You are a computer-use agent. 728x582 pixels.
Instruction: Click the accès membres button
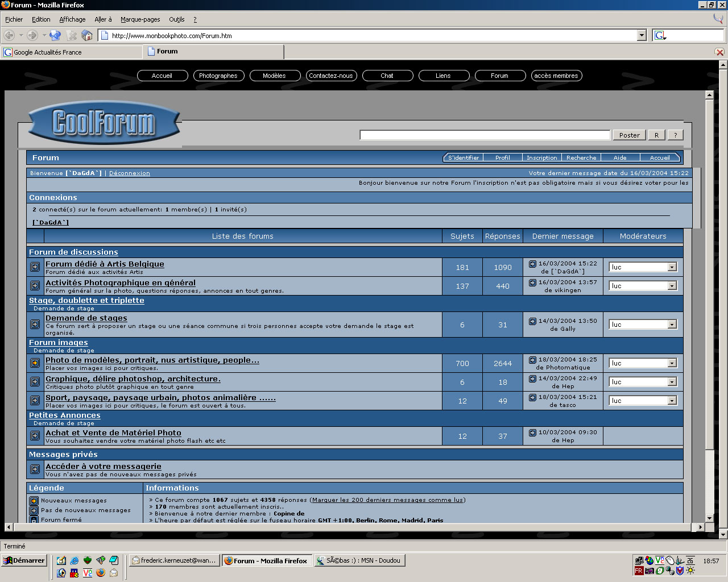point(556,76)
